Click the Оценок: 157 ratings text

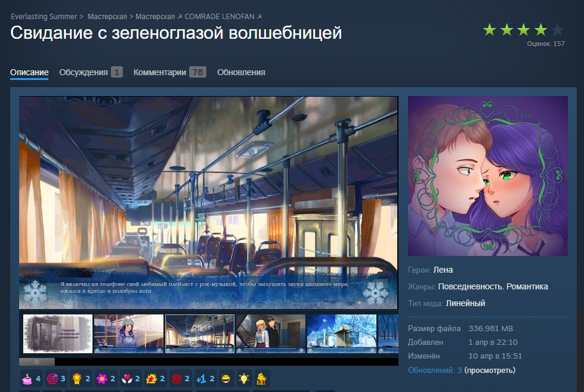[x=546, y=44]
